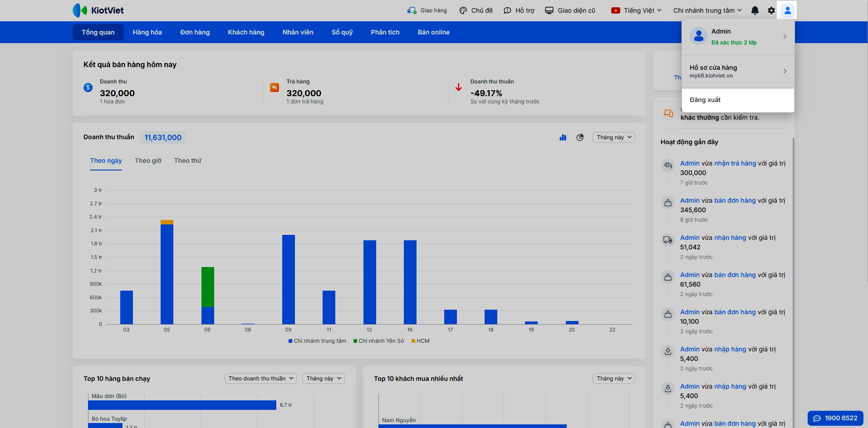
Task: Toggle the HCM legend series
Action: tap(420, 341)
